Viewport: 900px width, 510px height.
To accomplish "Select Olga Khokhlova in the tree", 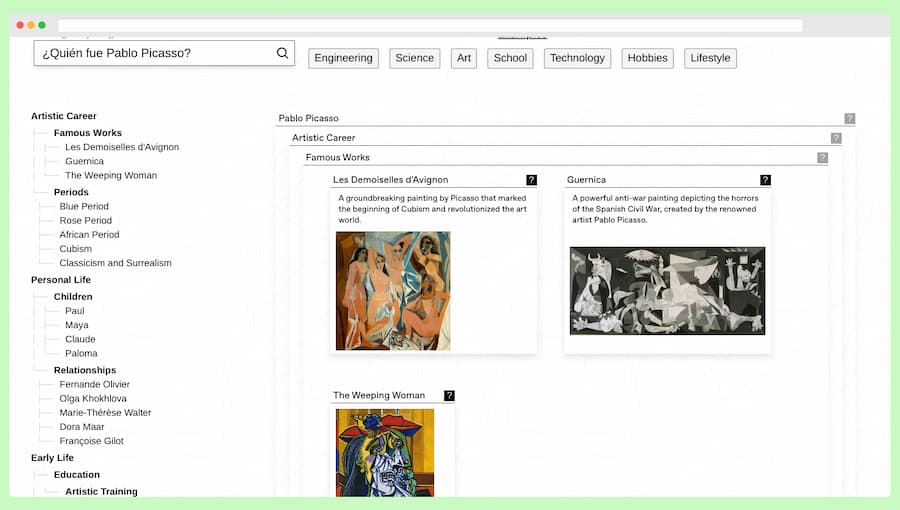I will (x=93, y=398).
